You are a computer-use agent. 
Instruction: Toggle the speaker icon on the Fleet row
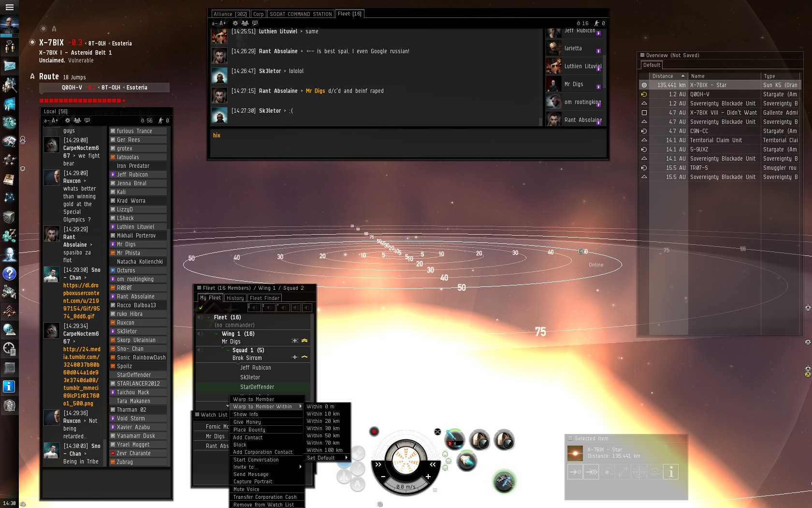[x=200, y=317]
